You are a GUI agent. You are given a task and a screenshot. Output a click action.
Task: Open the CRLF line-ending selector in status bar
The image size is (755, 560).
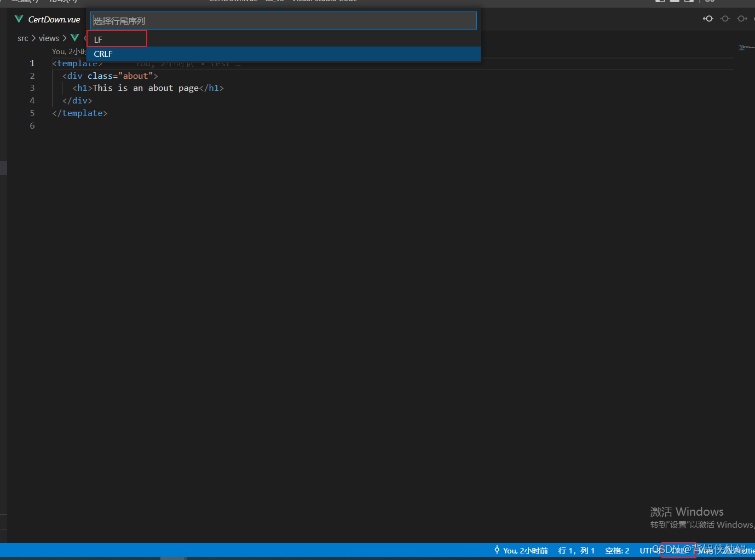click(678, 550)
